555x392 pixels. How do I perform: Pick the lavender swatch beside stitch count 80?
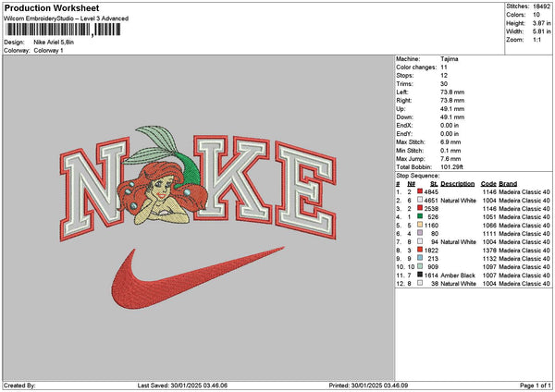420,233
